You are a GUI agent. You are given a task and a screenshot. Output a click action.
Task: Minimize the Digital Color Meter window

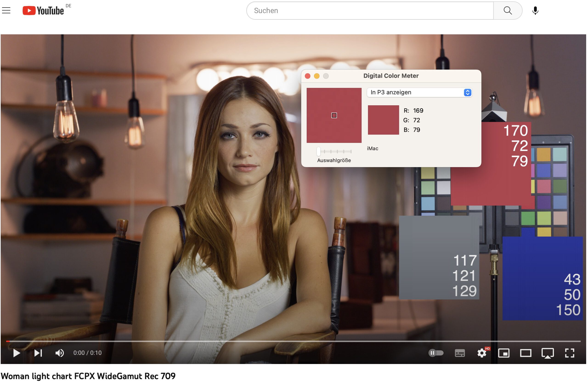click(317, 76)
